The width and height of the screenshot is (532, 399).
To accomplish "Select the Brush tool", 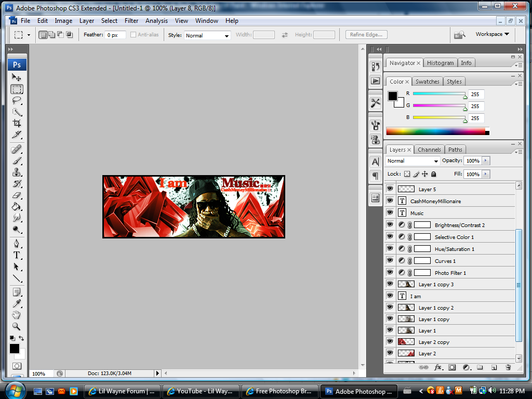I will click(16, 161).
